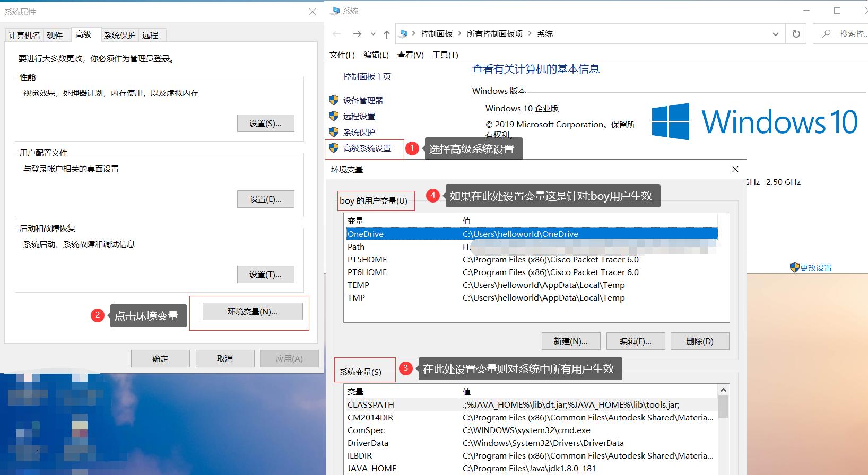Click the shield icon beside 更改设置
Image resolution: width=868 pixels, height=475 pixels.
coord(794,268)
